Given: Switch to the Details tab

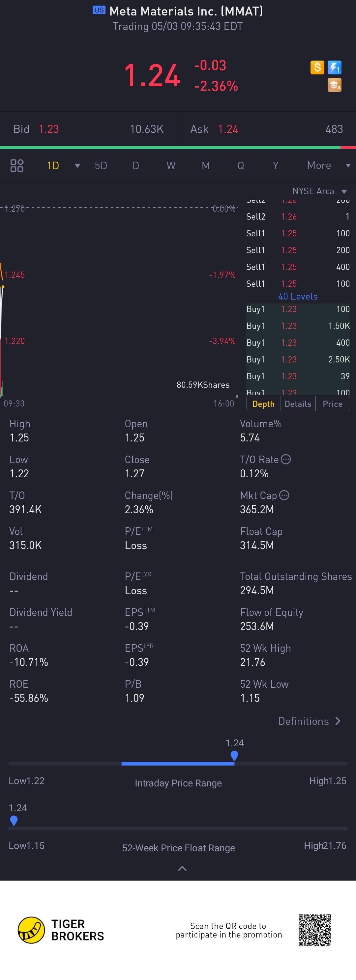Looking at the screenshot, I should (298, 404).
